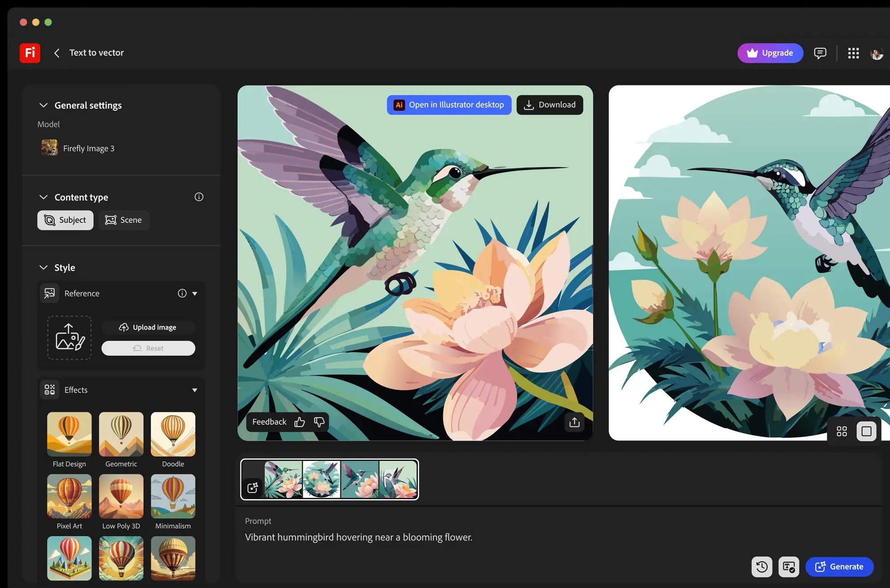890x588 pixels.
Task: Apply the Pixel Art effect style
Action: (69, 496)
